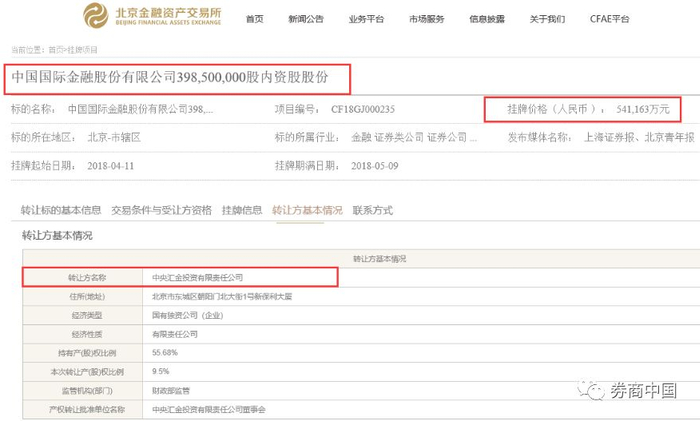Viewport: 700px width, 421px height.
Task: Click the transferor name 中央汇金投资有限责任公司
Action: pos(197,278)
